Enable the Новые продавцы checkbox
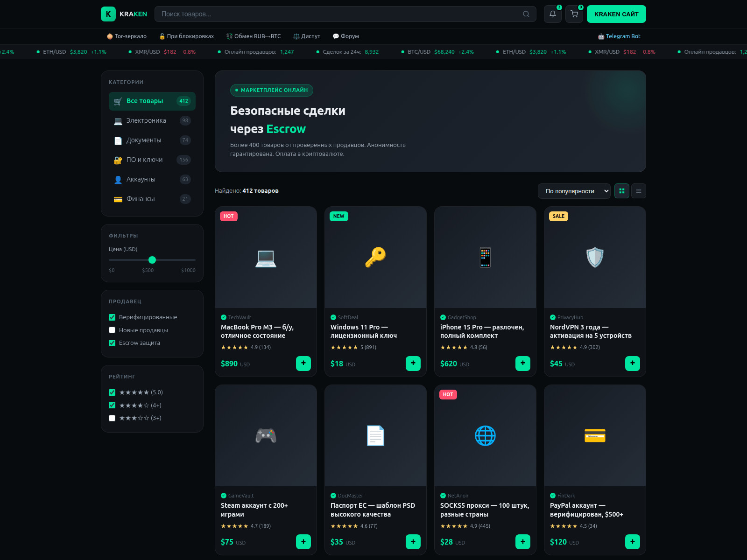This screenshot has height=560, width=747. click(112, 330)
